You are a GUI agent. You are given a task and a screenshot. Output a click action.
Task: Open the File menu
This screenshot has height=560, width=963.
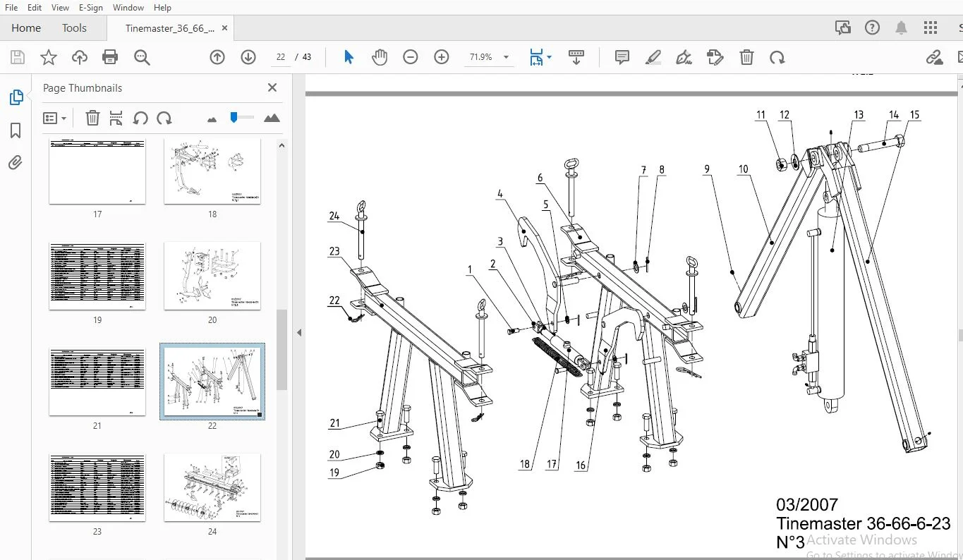11,7
